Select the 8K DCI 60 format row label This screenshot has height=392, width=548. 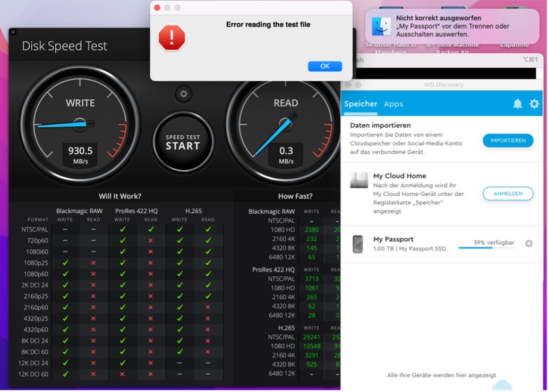(35, 352)
